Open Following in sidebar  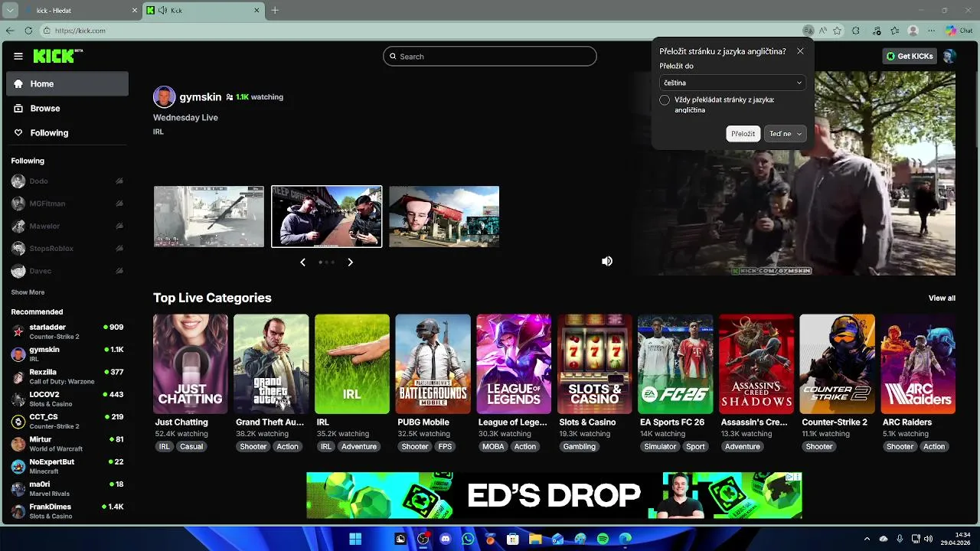click(x=67, y=133)
